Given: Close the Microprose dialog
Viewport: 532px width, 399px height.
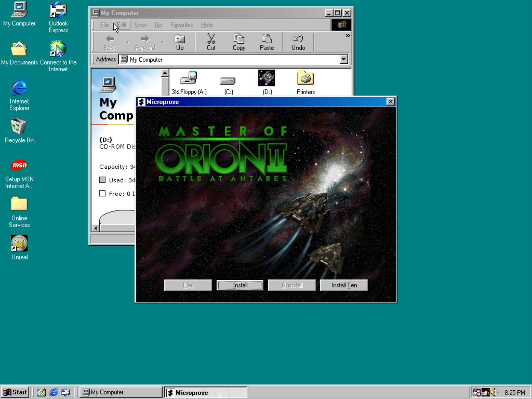Looking at the screenshot, I should click(x=390, y=102).
